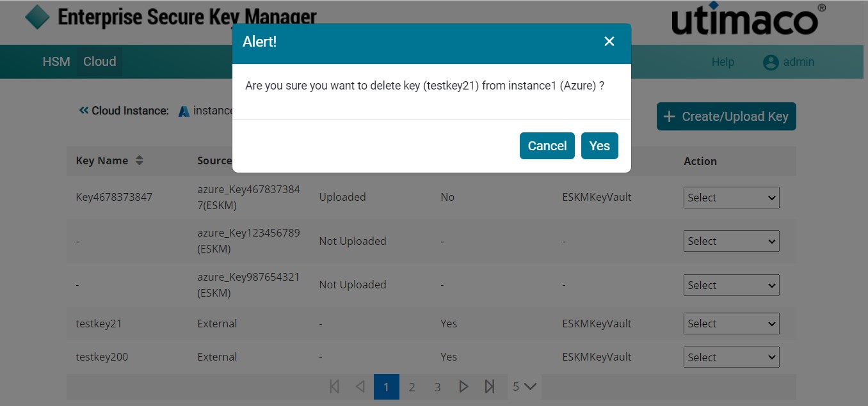
Task: Select page 3 in pagination
Action: tap(437, 387)
